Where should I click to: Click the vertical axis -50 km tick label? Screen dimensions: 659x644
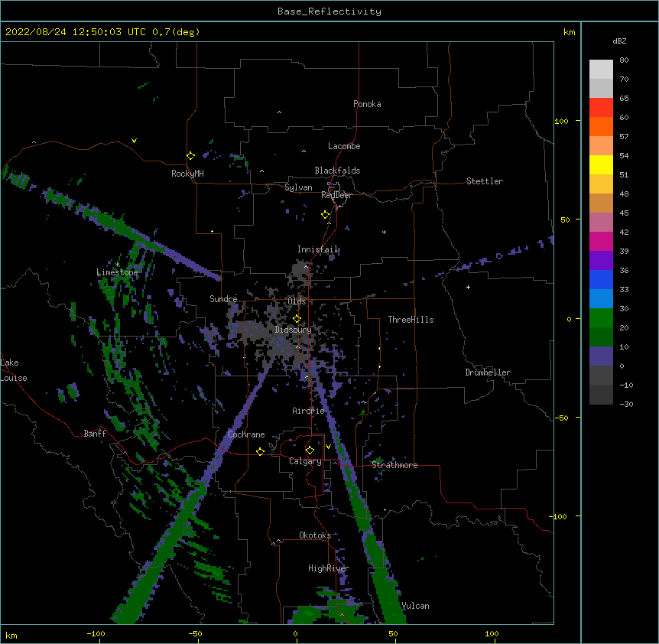pyautogui.click(x=561, y=418)
